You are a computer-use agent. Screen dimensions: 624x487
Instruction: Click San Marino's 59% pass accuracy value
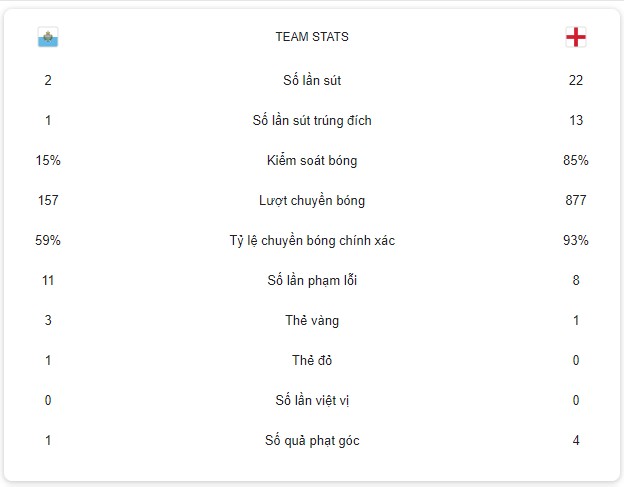[48, 240]
